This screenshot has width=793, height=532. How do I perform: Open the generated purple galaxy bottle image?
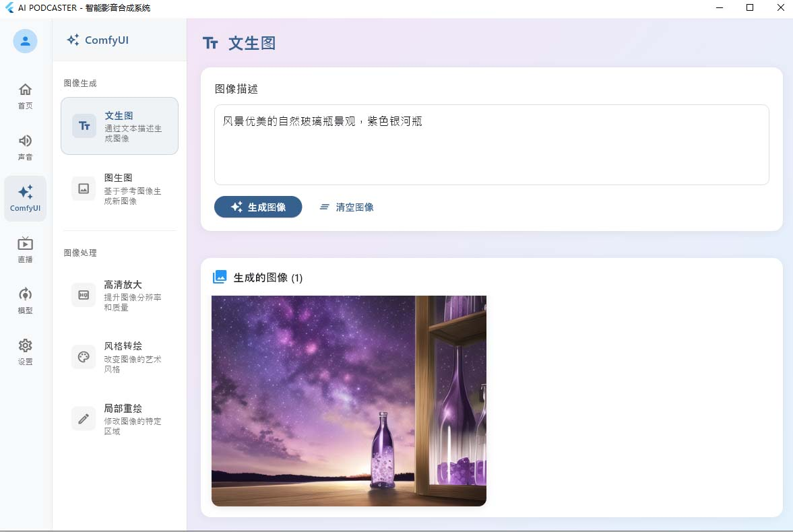(x=348, y=400)
